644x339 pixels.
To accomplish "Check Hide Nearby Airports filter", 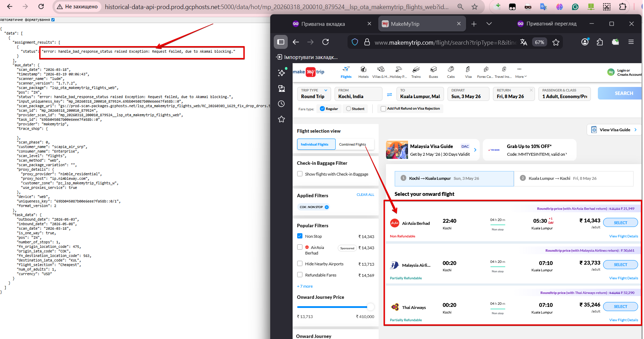I will pyautogui.click(x=300, y=264).
